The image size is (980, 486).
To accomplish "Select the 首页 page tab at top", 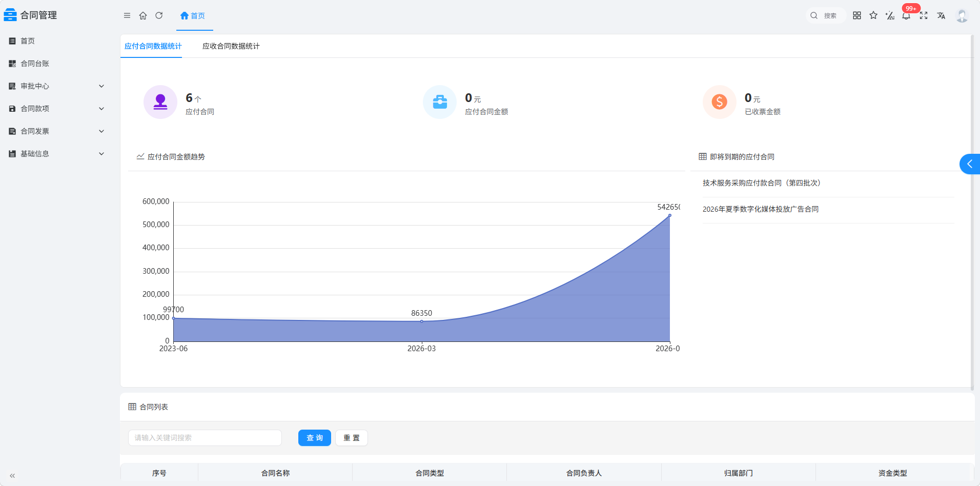I will pyautogui.click(x=193, y=16).
